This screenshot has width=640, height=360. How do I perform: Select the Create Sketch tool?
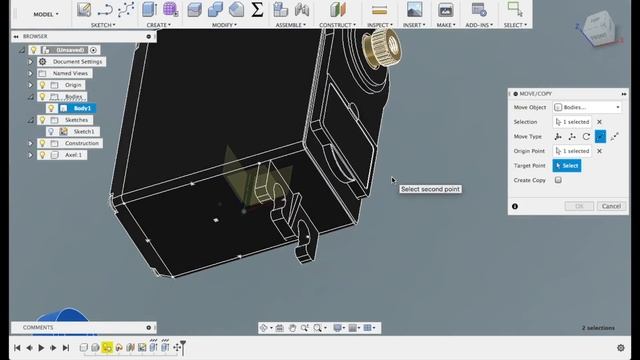(x=84, y=10)
